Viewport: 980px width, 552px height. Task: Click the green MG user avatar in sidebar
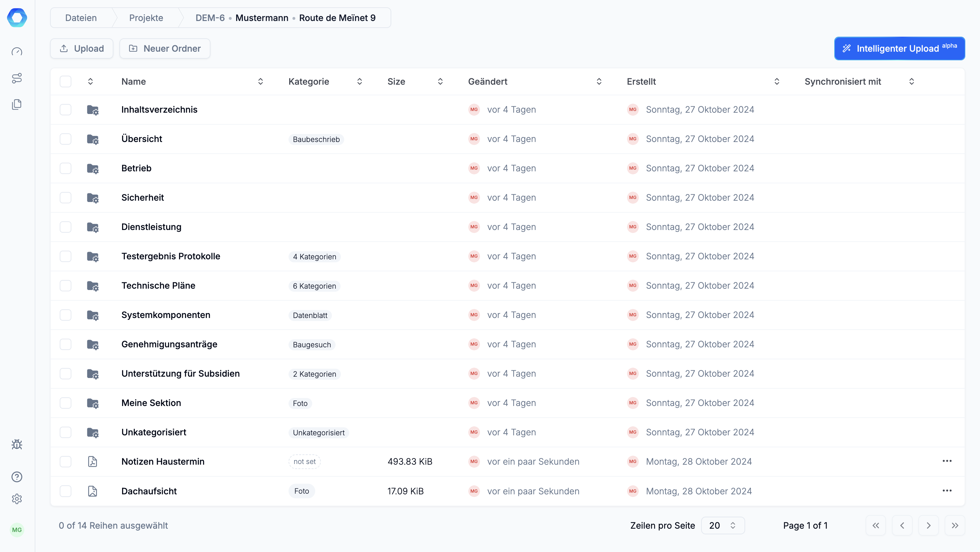pyautogui.click(x=17, y=530)
